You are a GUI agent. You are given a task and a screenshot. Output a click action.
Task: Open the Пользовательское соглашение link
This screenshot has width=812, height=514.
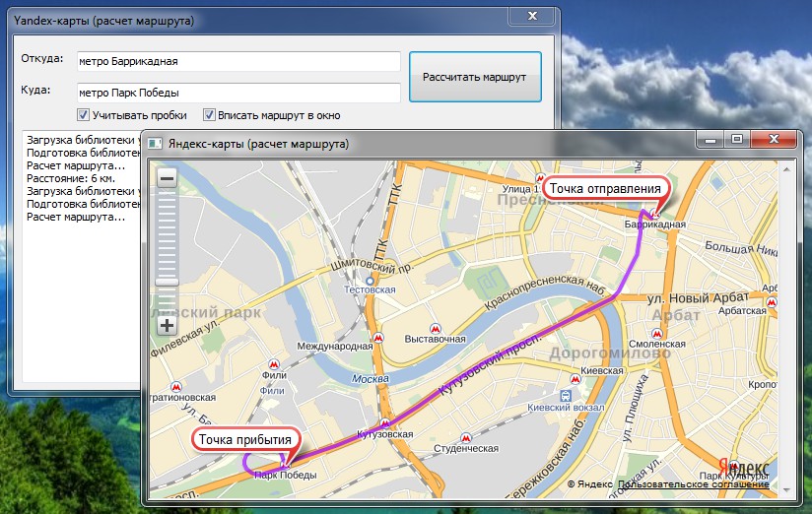(694, 484)
